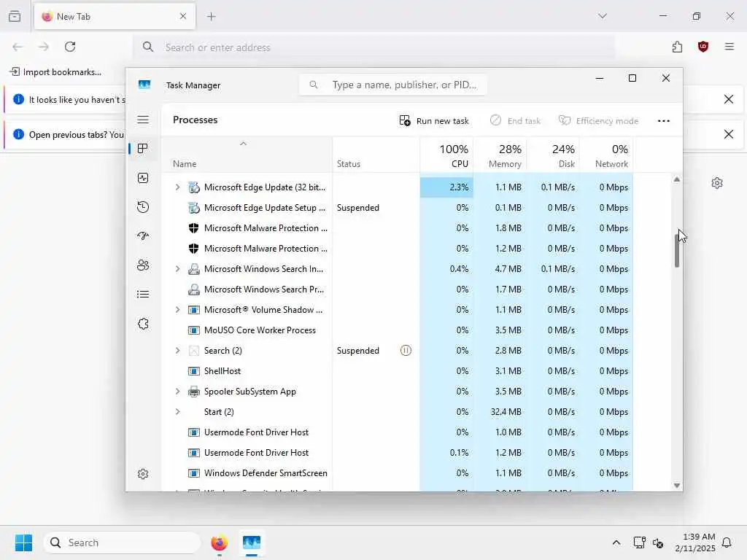Expand the Spooler SubSystem App group
This screenshot has height=560, width=747.
(x=177, y=392)
